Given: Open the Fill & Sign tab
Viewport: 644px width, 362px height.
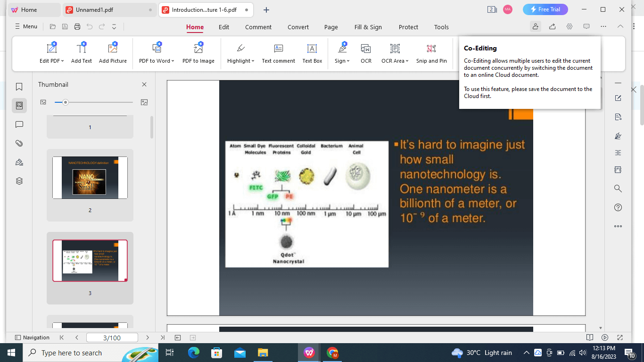Looking at the screenshot, I should coord(368,27).
